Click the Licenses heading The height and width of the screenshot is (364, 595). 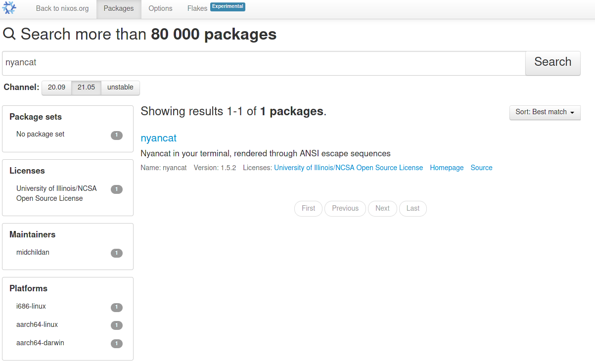pos(27,171)
